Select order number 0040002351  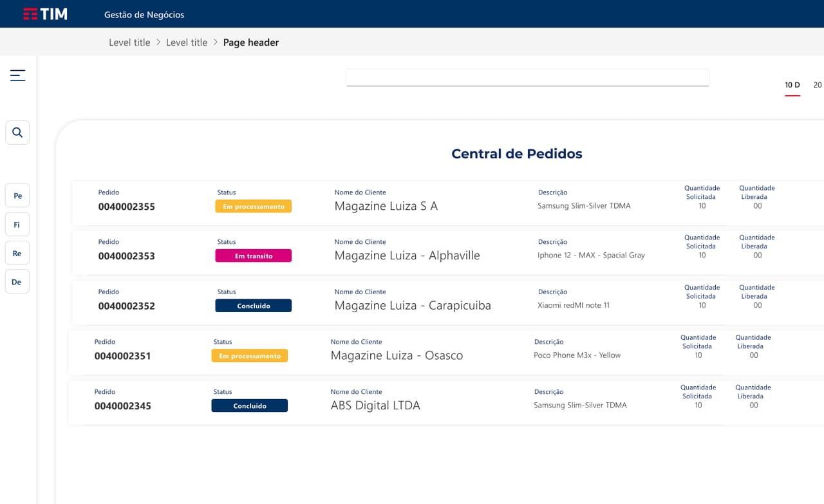pos(123,356)
